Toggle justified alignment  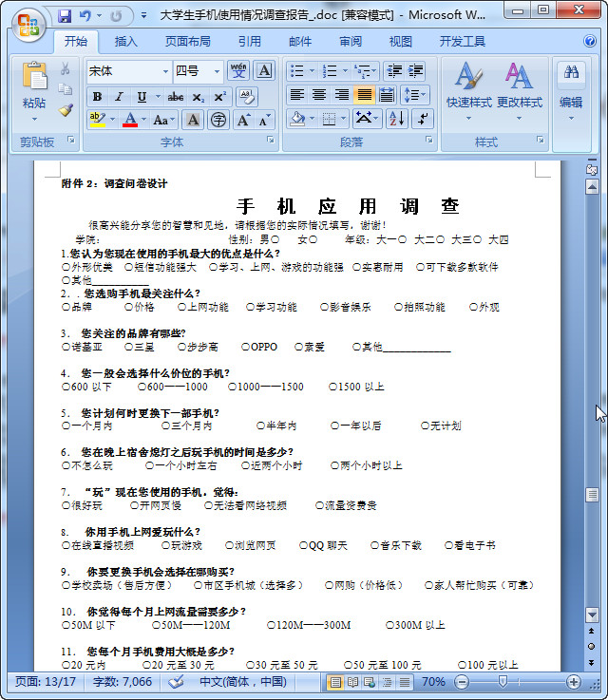pyautogui.click(x=364, y=95)
